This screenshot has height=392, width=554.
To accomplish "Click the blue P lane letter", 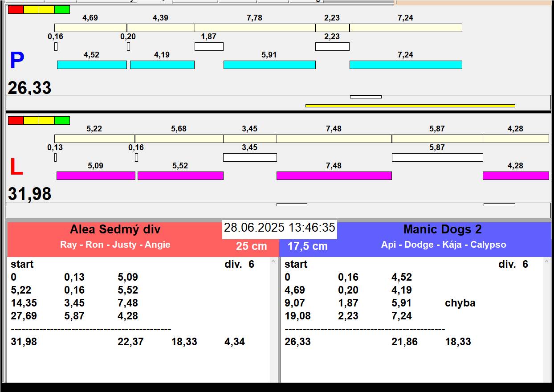I will 17,61.
